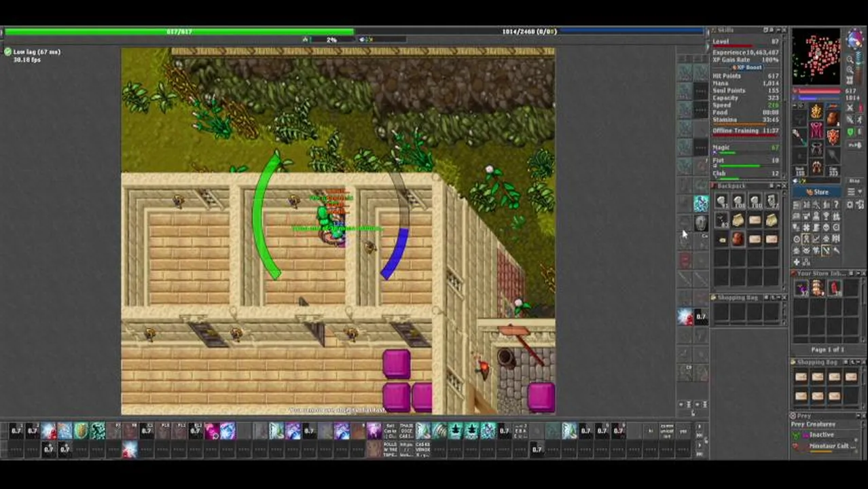Open the hamburger menu next to Store
The height and width of the screenshot is (489, 868).
point(850,192)
